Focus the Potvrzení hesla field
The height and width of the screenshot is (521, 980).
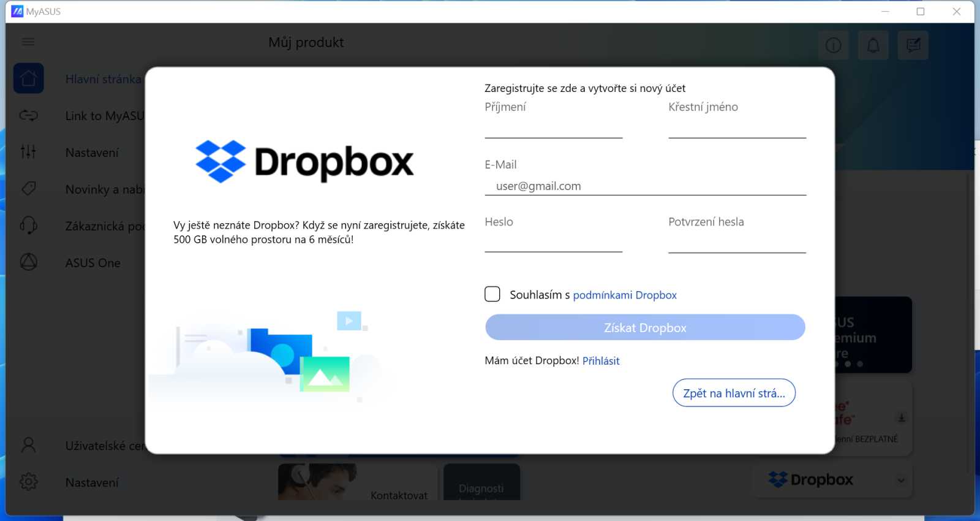[737, 242]
